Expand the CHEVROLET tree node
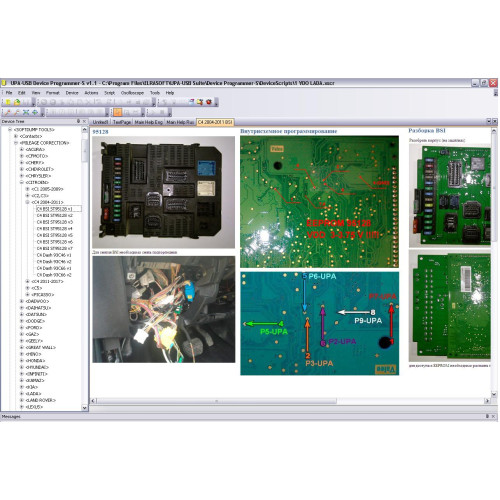The height and width of the screenshot is (500, 500). point(22,169)
